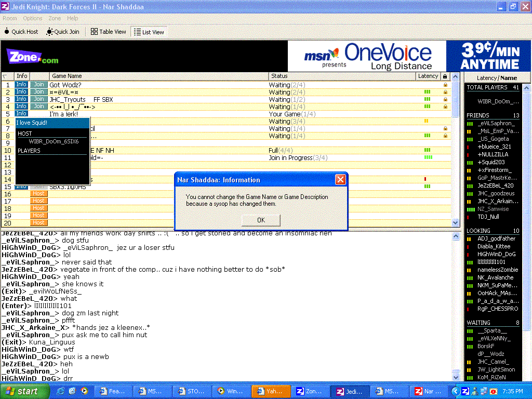This screenshot has height=399, width=532.
Task: Click the Zone icon in the system tray
Action: click(465, 391)
